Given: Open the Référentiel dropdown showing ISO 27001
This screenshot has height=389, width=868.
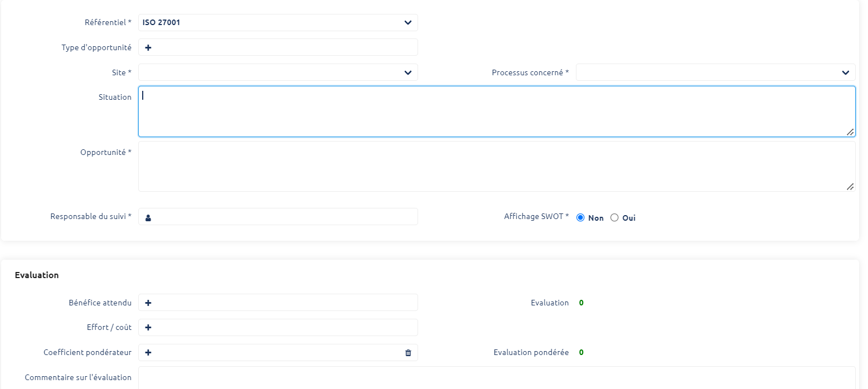Looking at the screenshot, I should pos(278,23).
